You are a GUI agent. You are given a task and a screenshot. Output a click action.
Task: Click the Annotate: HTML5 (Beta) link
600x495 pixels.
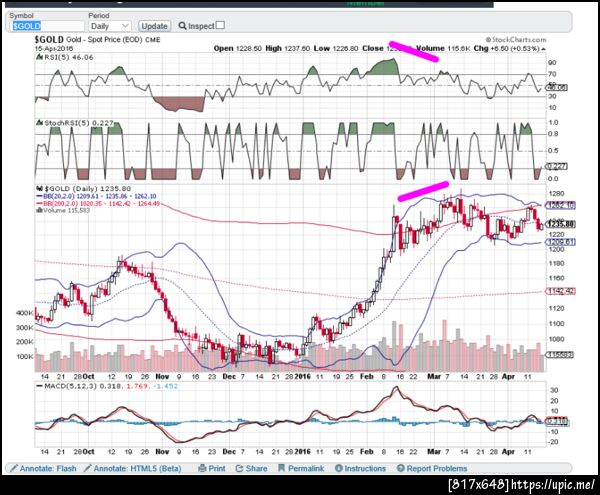click(137, 468)
